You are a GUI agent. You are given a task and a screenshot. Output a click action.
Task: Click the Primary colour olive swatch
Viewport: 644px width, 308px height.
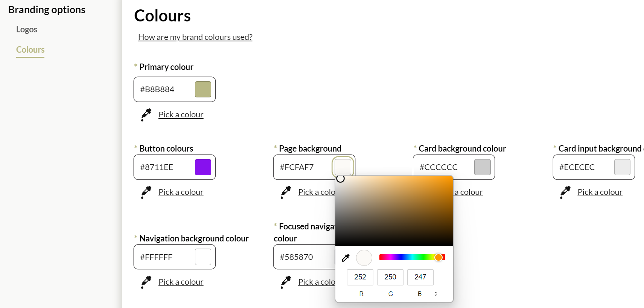[x=203, y=90]
